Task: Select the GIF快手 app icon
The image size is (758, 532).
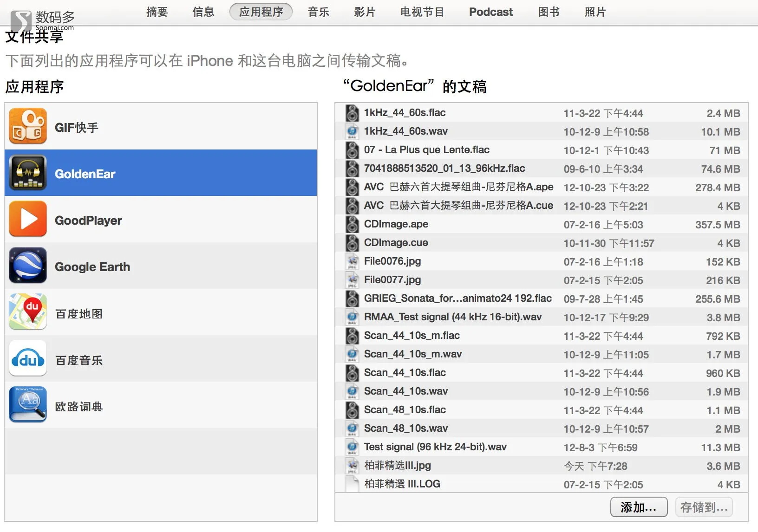Action: 28,126
